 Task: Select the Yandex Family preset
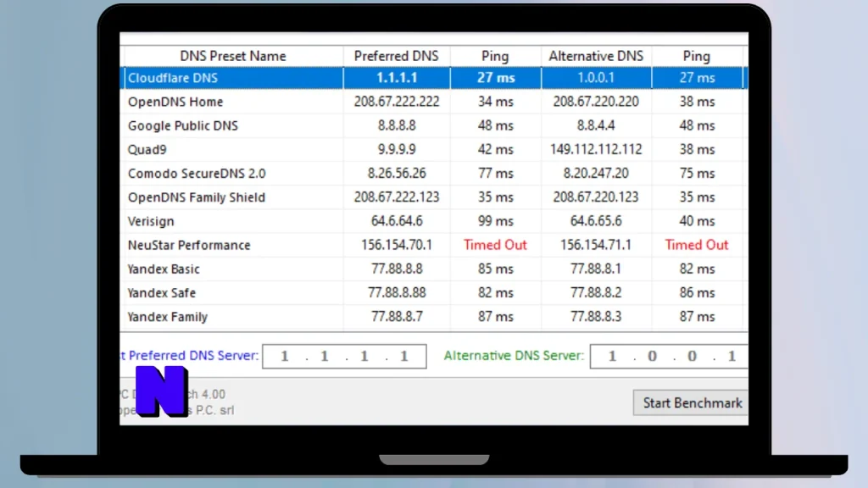(433, 317)
